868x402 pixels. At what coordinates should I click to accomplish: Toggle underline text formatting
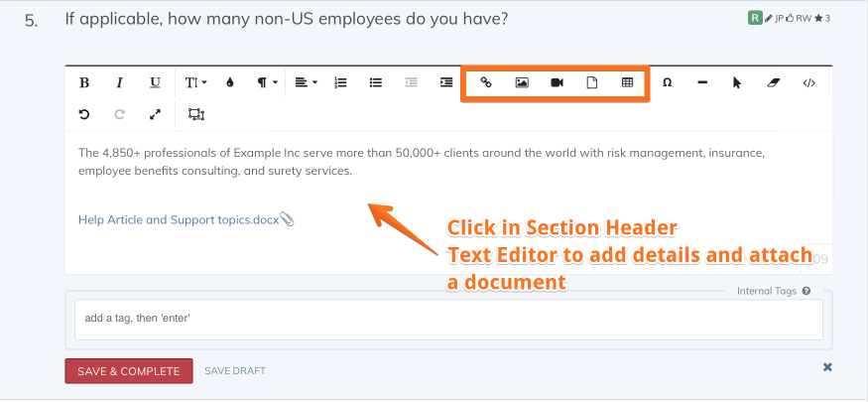pyautogui.click(x=155, y=83)
